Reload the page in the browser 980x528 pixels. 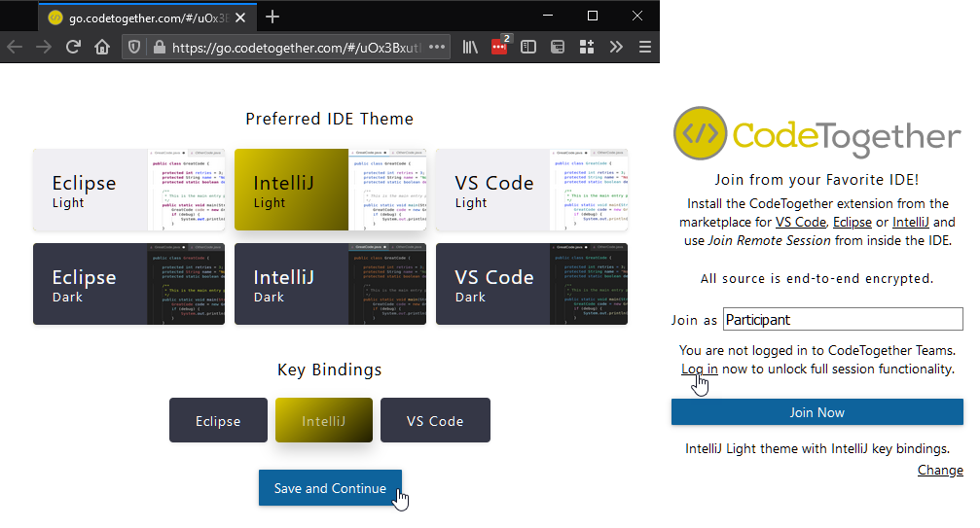[73, 47]
